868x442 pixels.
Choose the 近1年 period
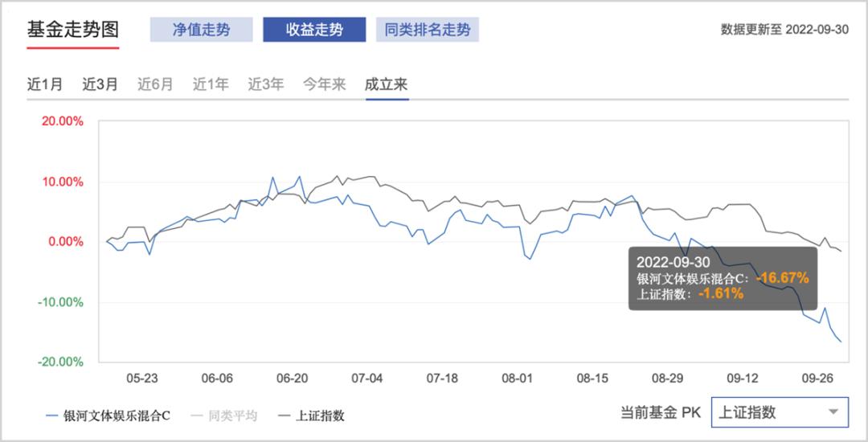[211, 84]
